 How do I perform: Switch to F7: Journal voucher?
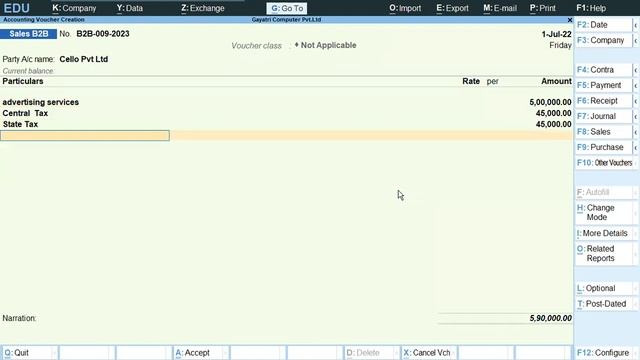click(x=603, y=116)
